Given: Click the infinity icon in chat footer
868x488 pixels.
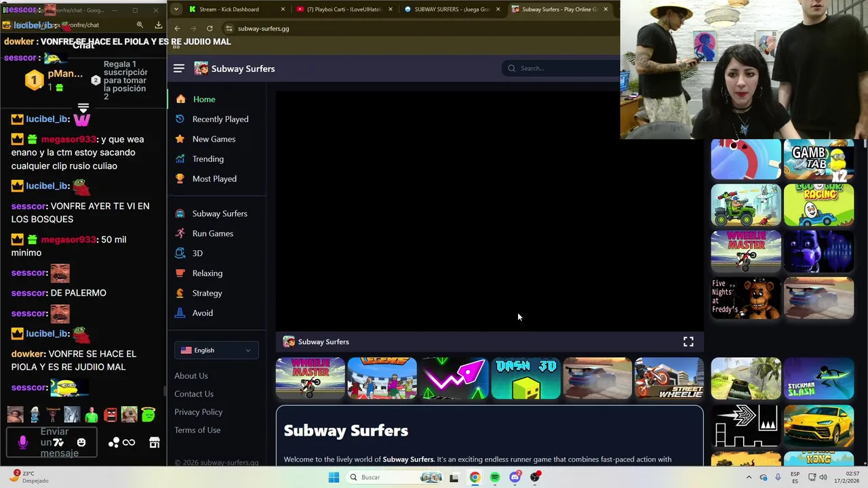Looking at the screenshot, I should 129,443.
